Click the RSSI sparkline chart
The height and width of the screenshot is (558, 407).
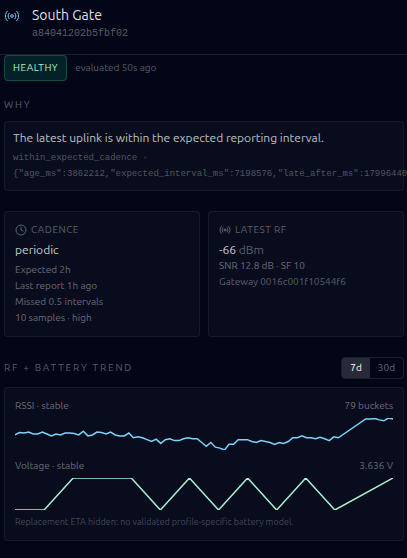tap(204, 432)
